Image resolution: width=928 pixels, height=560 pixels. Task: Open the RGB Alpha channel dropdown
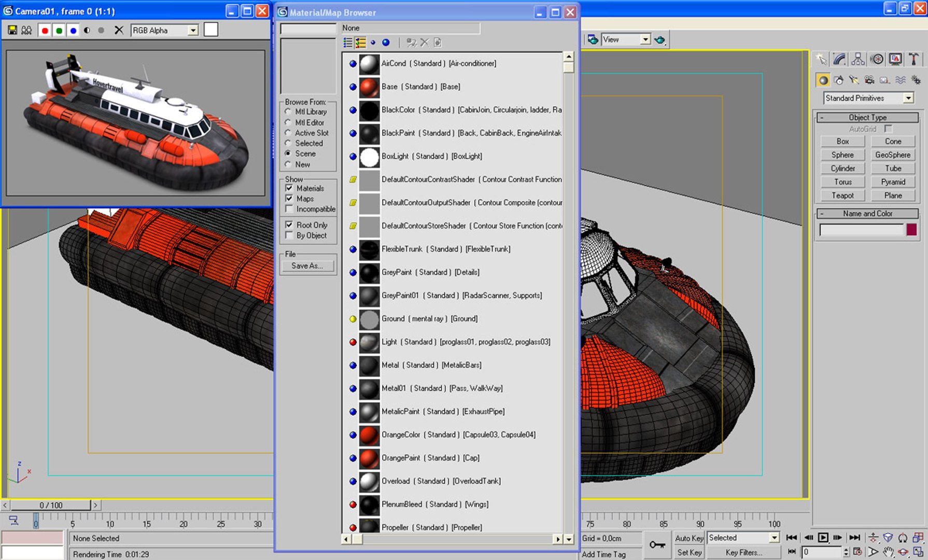(x=193, y=31)
